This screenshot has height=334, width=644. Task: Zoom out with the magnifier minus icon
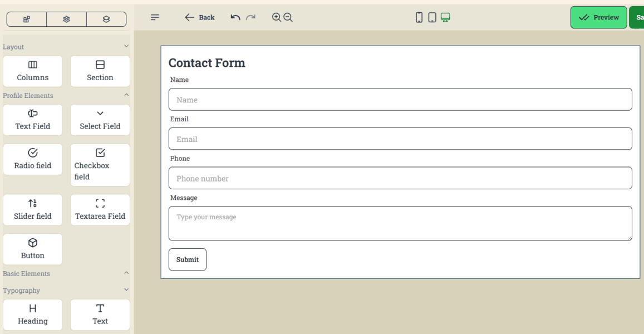click(x=288, y=18)
